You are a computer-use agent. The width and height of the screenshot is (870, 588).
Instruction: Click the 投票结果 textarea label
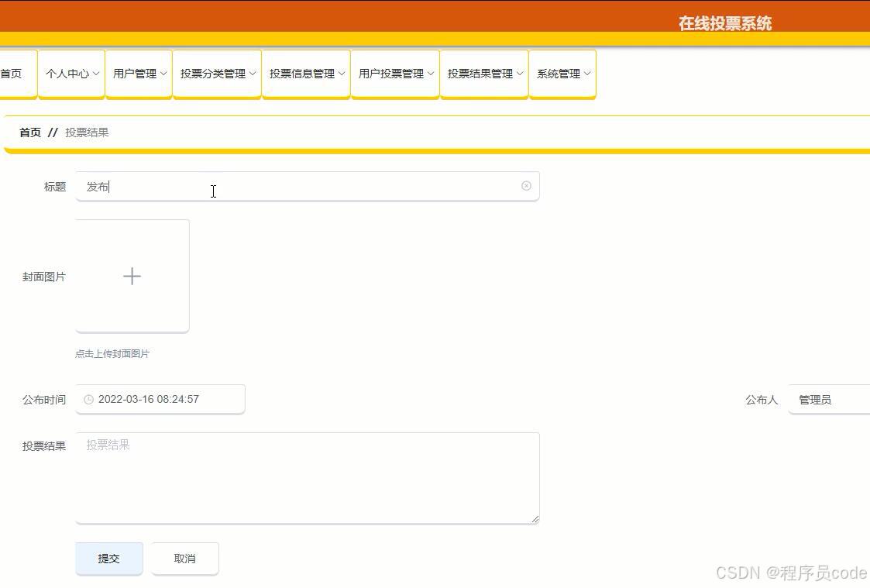44,446
